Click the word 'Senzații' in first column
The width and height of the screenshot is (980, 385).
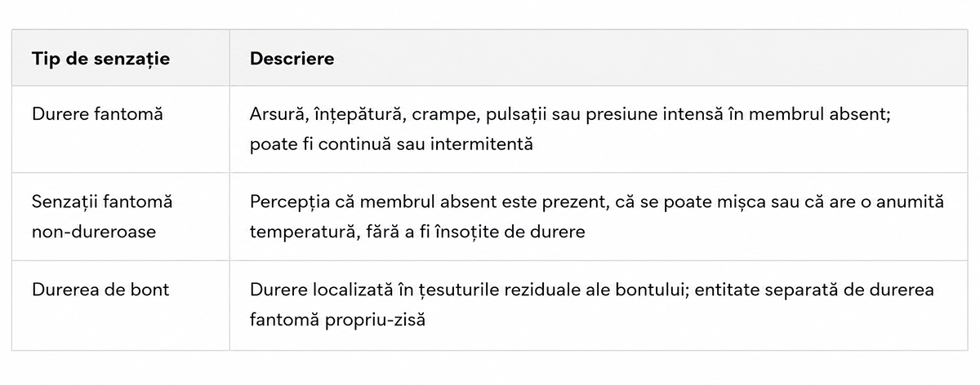tap(64, 201)
